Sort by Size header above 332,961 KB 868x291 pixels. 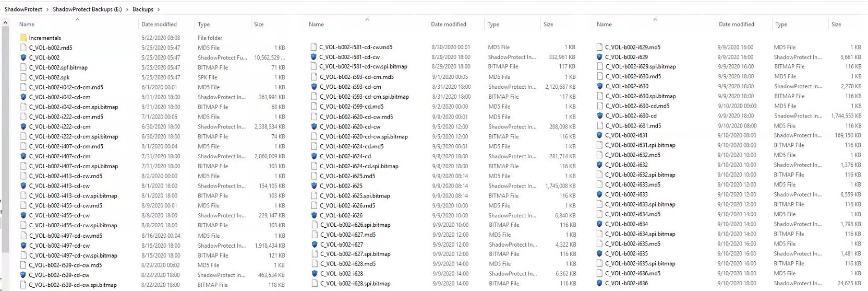point(548,24)
